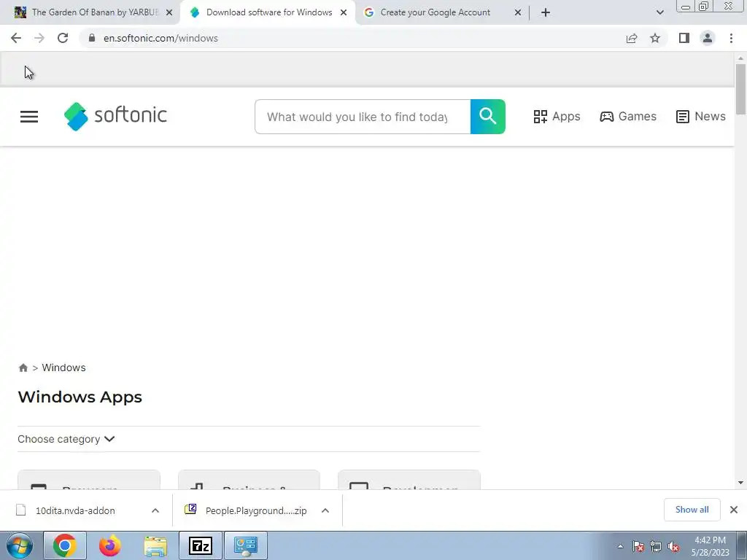The height and width of the screenshot is (560, 747).
Task: Click the Chrome taskbar icon
Action: coord(65,545)
